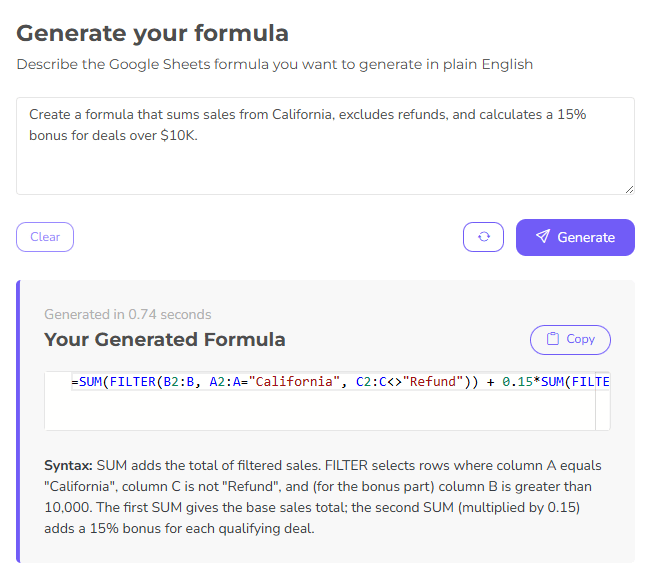Click the paper plane icon on Generate
This screenshot has height=575, width=648.
click(x=543, y=237)
